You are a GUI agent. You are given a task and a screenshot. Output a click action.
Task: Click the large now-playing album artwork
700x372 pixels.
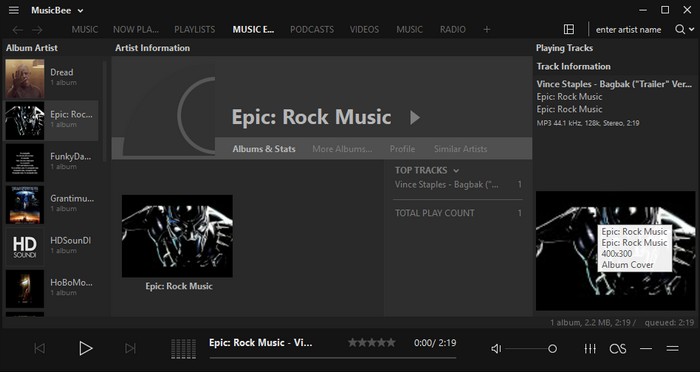pyautogui.click(x=615, y=251)
